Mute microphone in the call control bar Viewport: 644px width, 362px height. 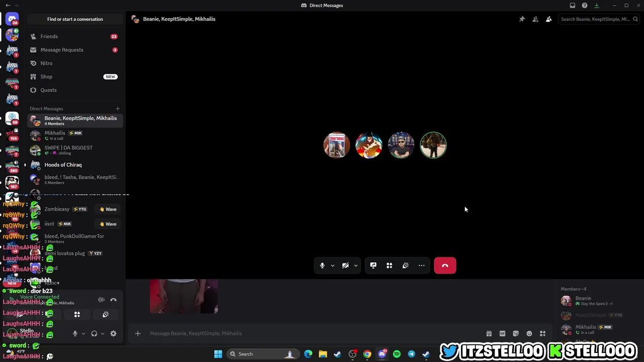323,265
